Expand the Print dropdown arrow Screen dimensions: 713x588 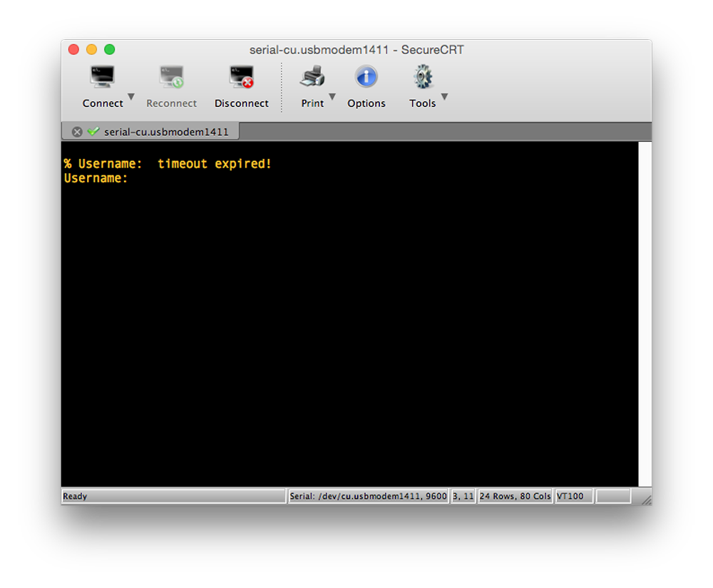[332, 96]
